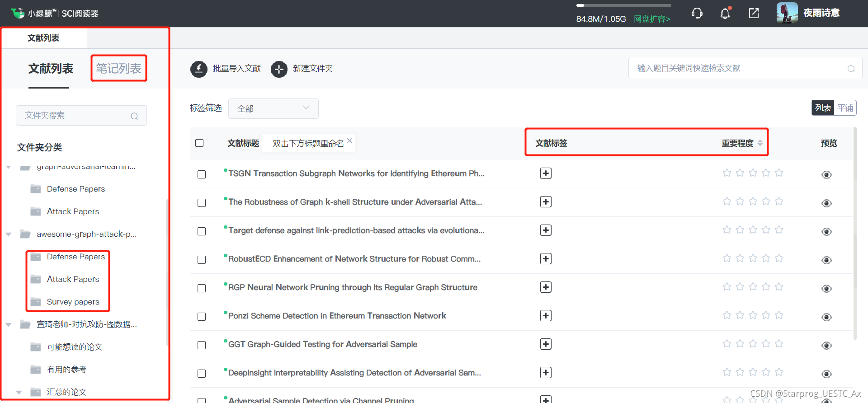Screen dimensions: 868x403
Task: Preview the Ponzi Scheme Detection paper
Action: coord(826,317)
